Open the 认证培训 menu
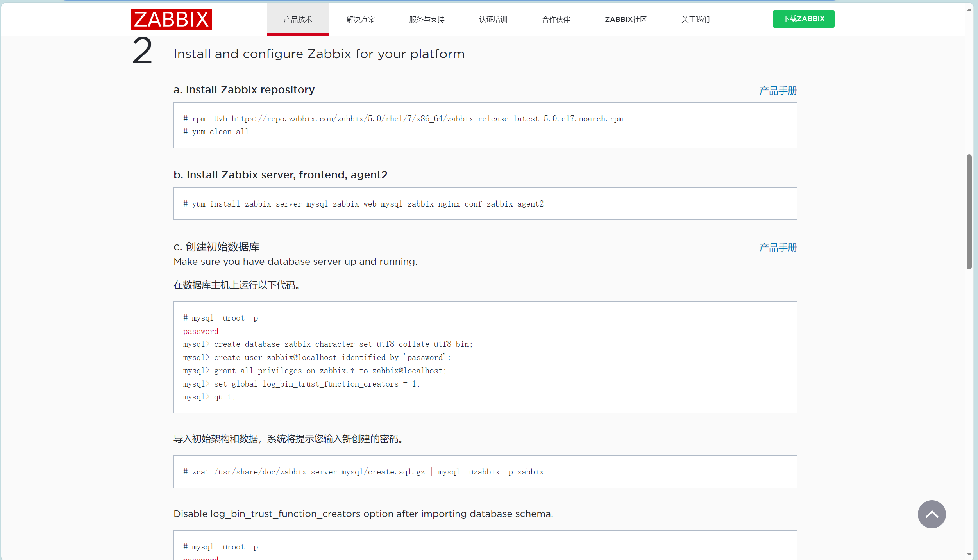Viewport: 978px width, 560px height. pos(493,19)
